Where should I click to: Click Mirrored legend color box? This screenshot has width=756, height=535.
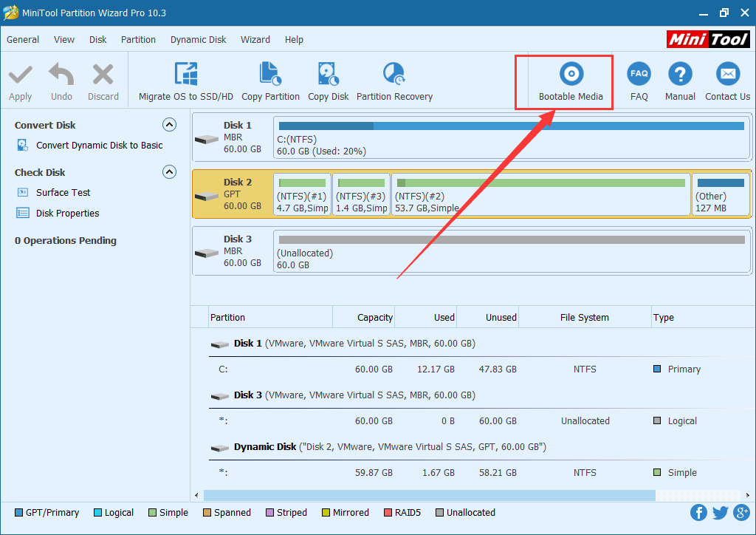(326, 512)
